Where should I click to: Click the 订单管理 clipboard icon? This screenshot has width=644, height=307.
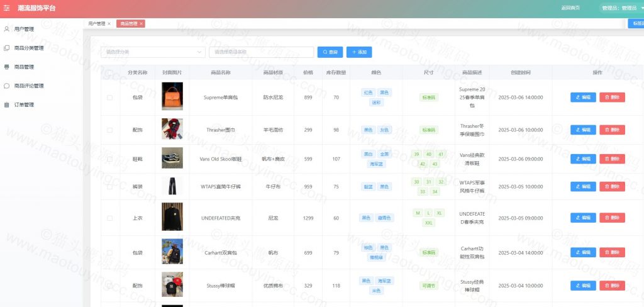(6, 105)
